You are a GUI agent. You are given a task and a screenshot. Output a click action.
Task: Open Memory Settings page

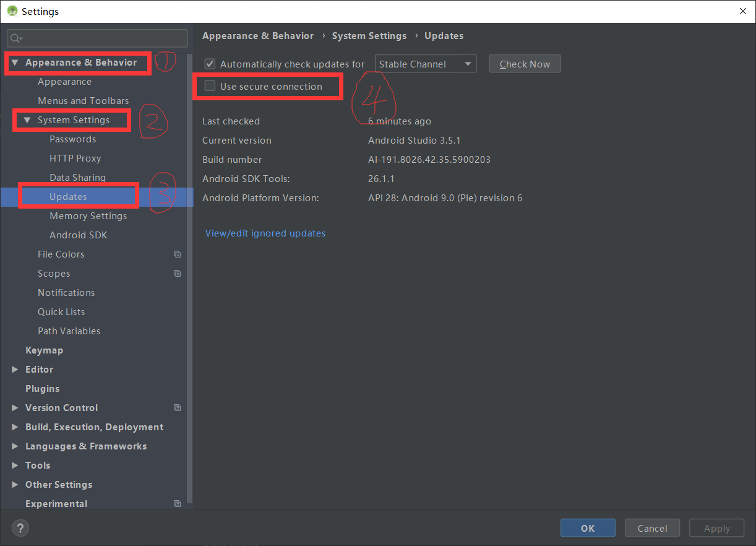click(x=88, y=216)
